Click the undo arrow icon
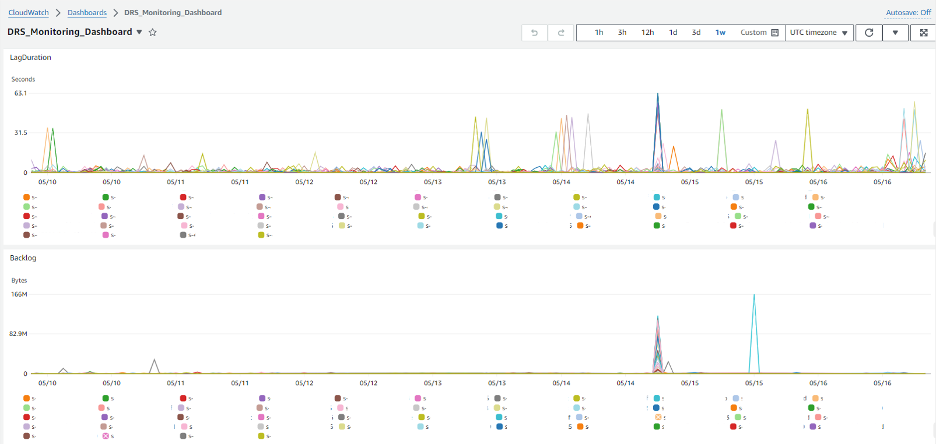 click(x=535, y=33)
